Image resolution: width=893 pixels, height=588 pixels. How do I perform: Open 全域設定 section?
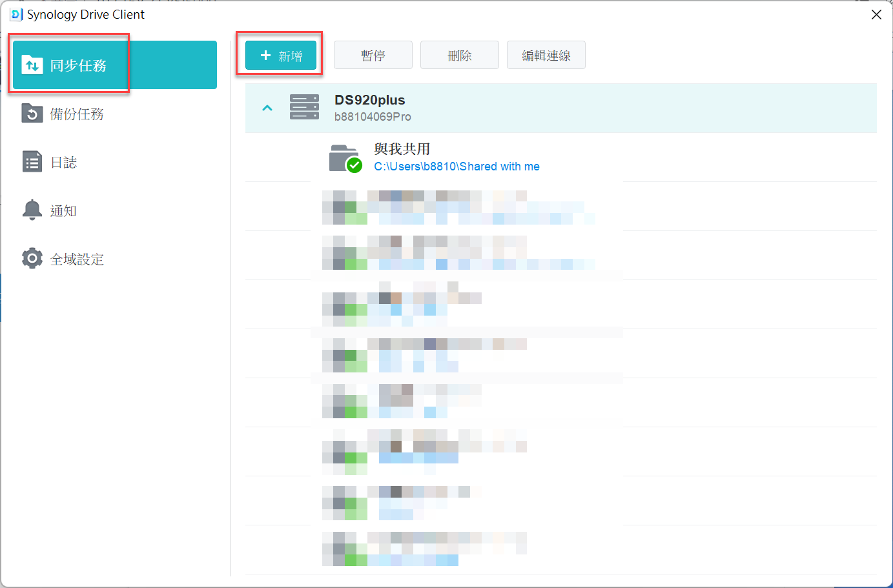tap(115, 259)
